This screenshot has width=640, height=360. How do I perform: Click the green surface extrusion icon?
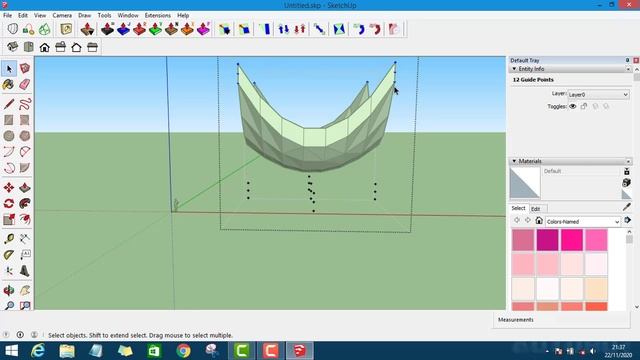tap(155, 29)
